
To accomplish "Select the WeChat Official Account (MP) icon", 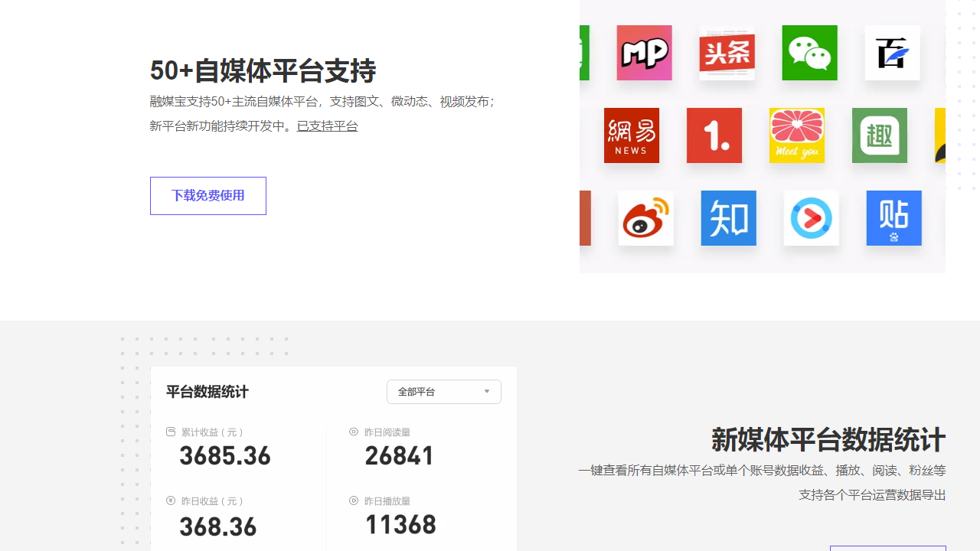I will pyautogui.click(x=644, y=53).
